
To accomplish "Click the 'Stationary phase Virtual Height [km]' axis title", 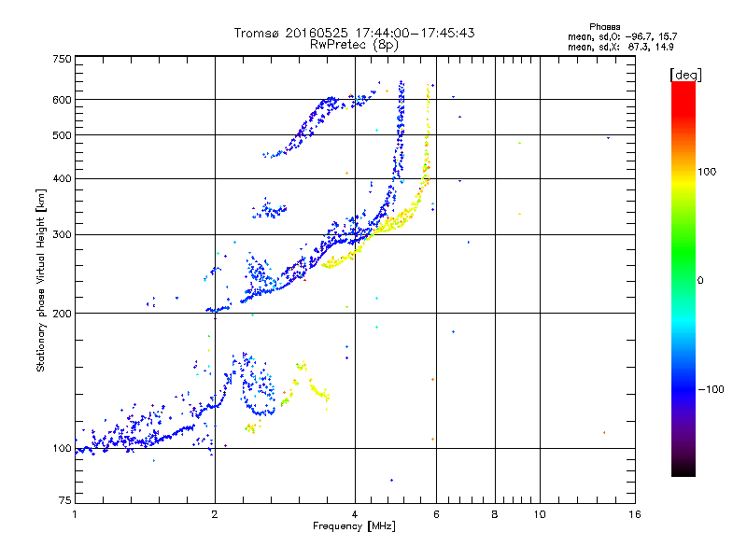I will [41, 280].
